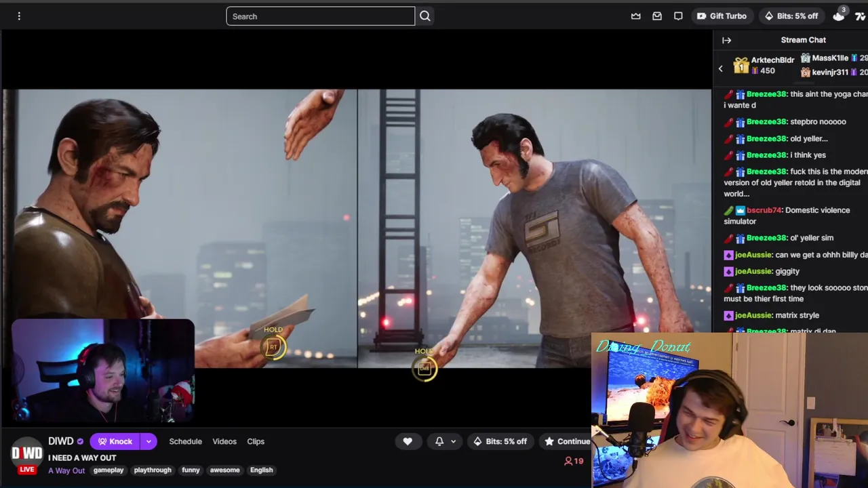Open kevinjr311 gifter entry

coord(833,72)
